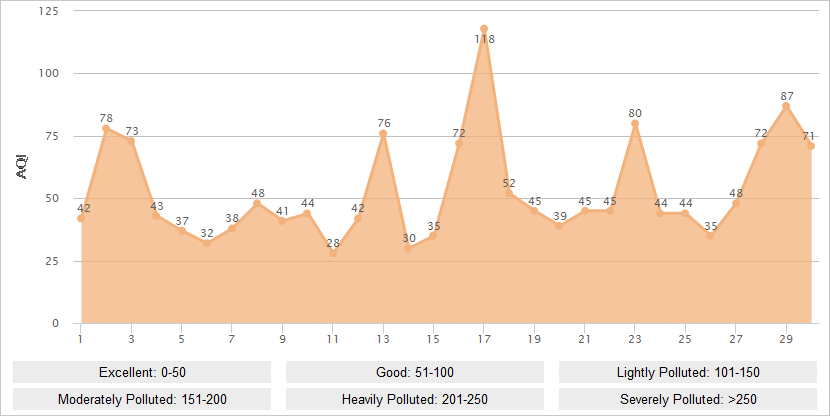The height and width of the screenshot is (416, 830).
Task: Click the data point labeled 80
Action: 635,123
